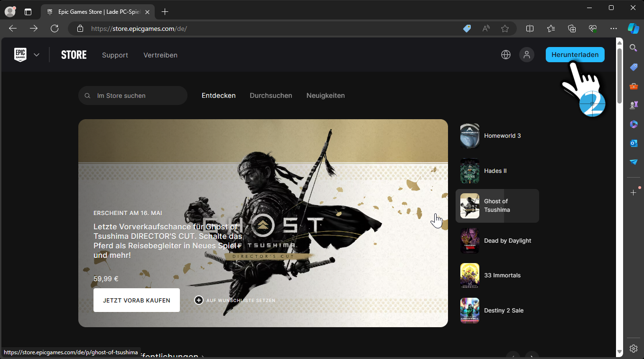Click the carousel previous arrow below banner
This screenshot has width=644, height=359.
(513, 356)
